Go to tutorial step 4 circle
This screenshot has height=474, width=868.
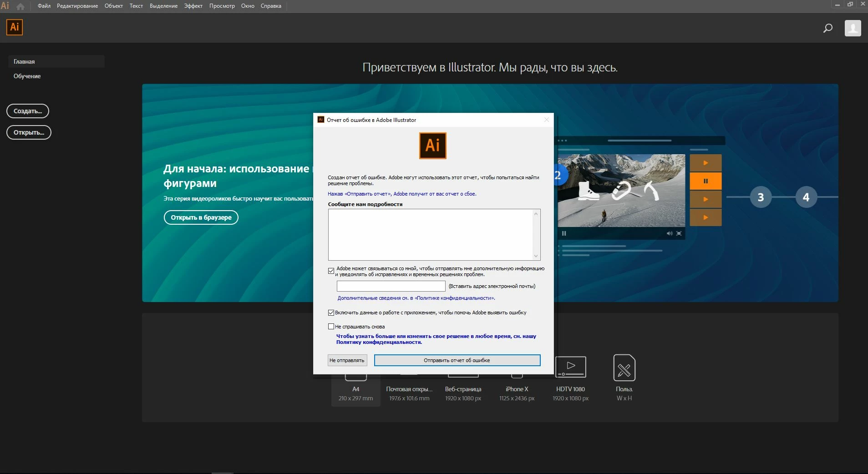[806, 197]
